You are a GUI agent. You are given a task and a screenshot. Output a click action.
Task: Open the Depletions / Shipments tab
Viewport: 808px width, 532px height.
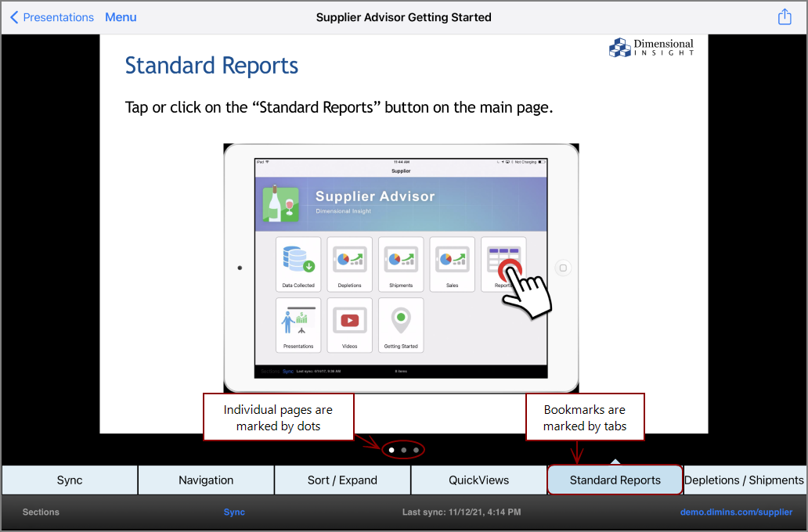744,480
